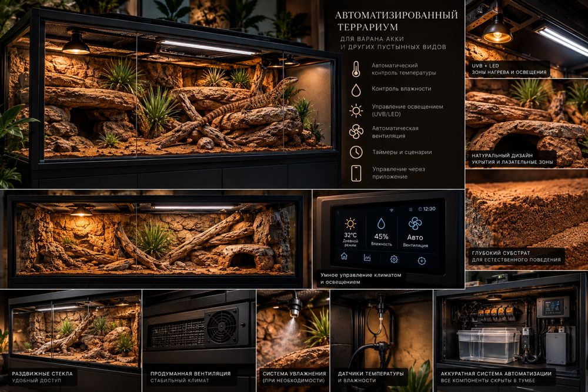
Task: Click the 'ДЛЯ ВАРАНА АККИ' subtitle
Action: 372,39
